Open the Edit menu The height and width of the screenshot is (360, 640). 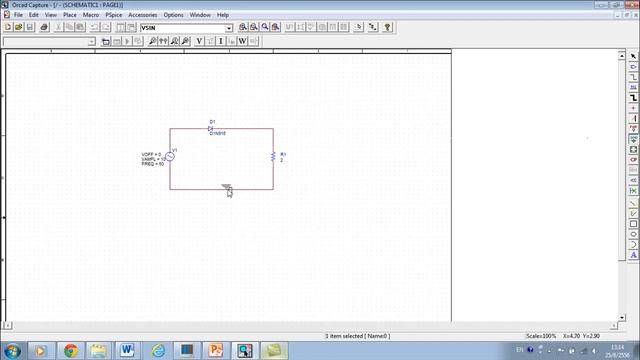pyautogui.click(x=33, y=15)
